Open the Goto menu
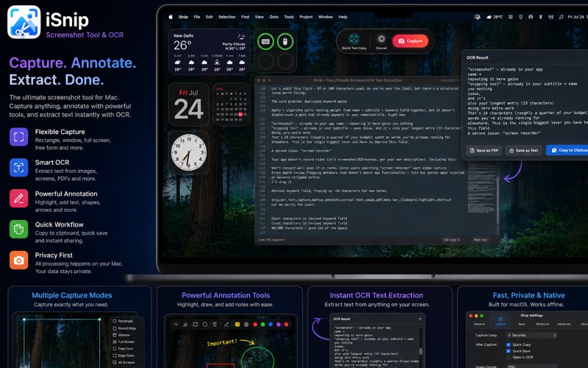 [274, 17]
